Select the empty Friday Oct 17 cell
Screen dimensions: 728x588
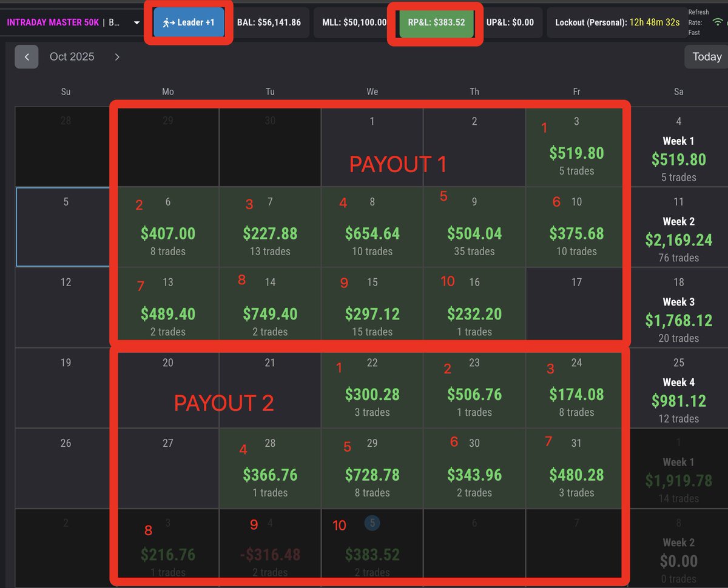576,307
